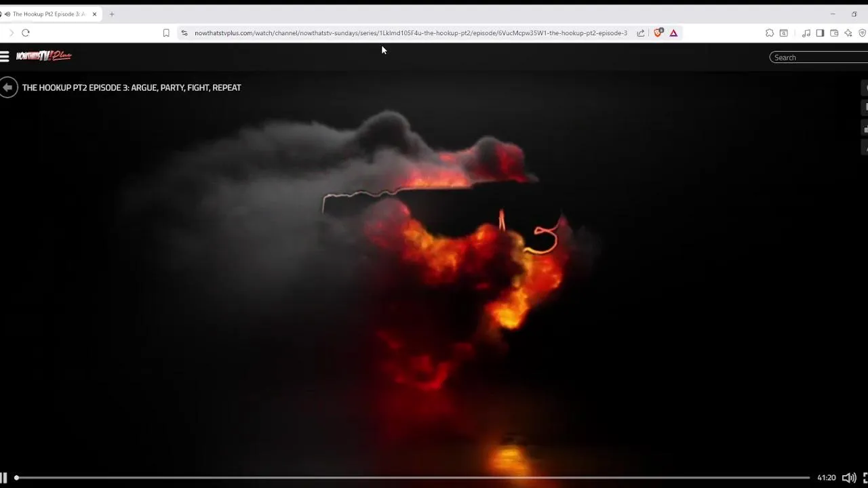Seek along the video progress bar
The height and width of the screenshot is (488, 868).
412,478
